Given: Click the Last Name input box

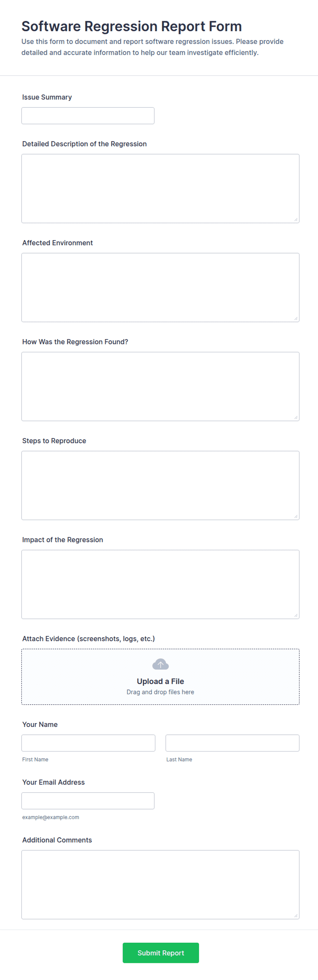Looking at the screenshot, I should 233,743.
